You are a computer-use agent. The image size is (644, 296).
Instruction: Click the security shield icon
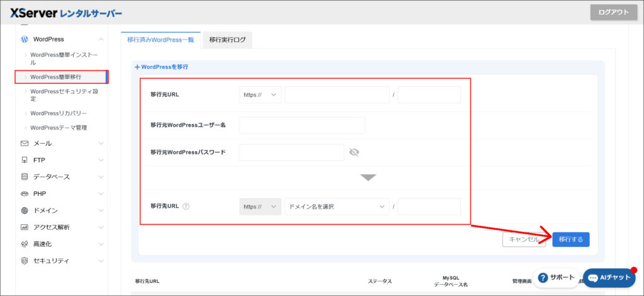[25, 261]
